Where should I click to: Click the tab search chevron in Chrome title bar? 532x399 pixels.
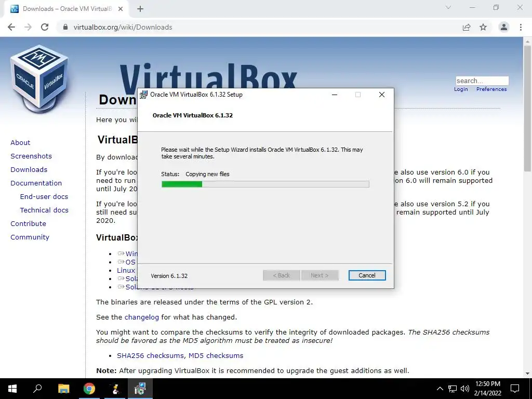click(x=448, y=7)
